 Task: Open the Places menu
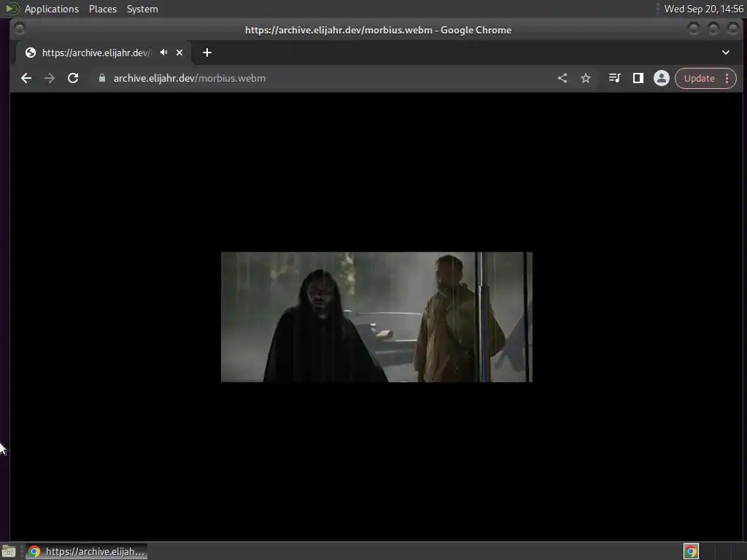(x=102, y=9)
